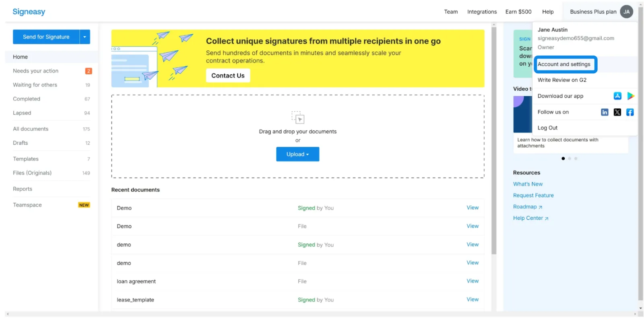Select Account and settings menu item
Image resolution: width=644 pixels, height=318 pixels.
(x=564, y=64)
